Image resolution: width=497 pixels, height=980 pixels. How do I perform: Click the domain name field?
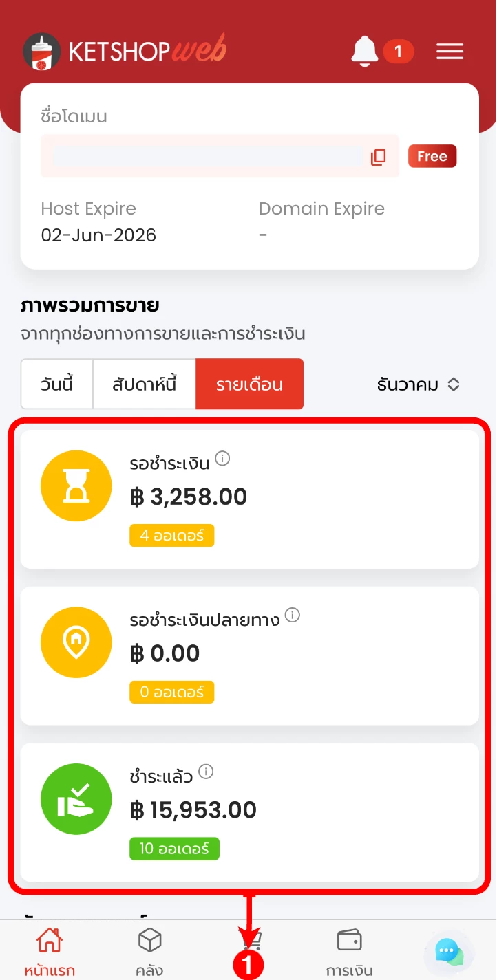208,157
